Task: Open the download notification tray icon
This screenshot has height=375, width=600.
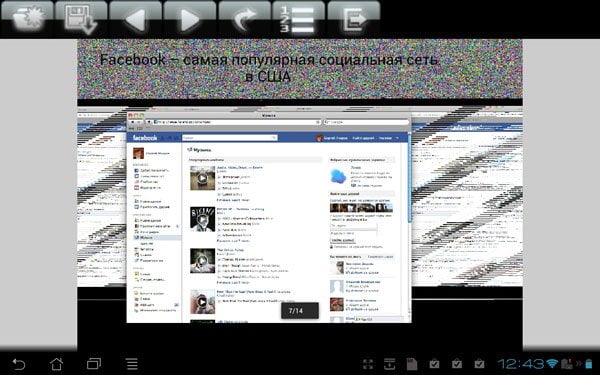Action: coord(390,364)
